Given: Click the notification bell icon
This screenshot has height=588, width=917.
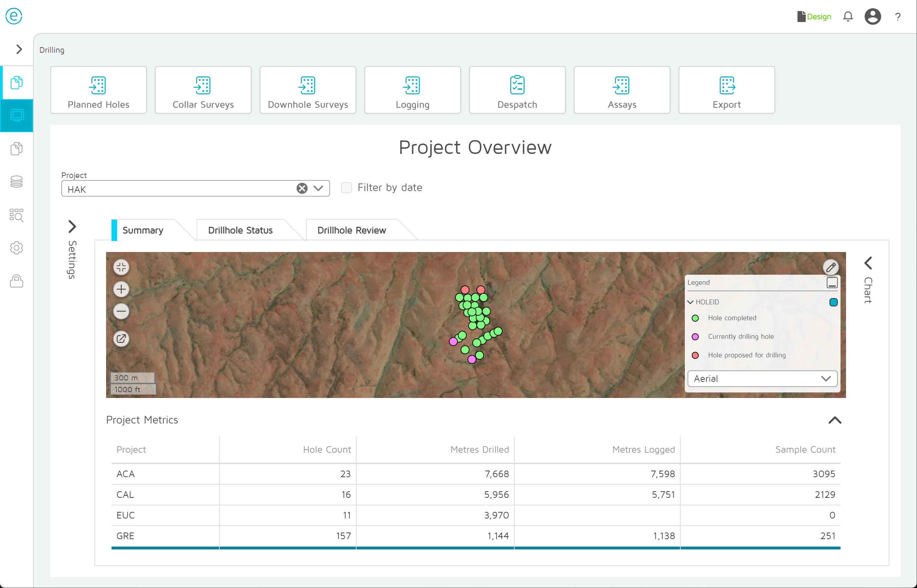Looking at the screenshot, I should [848, 17].
